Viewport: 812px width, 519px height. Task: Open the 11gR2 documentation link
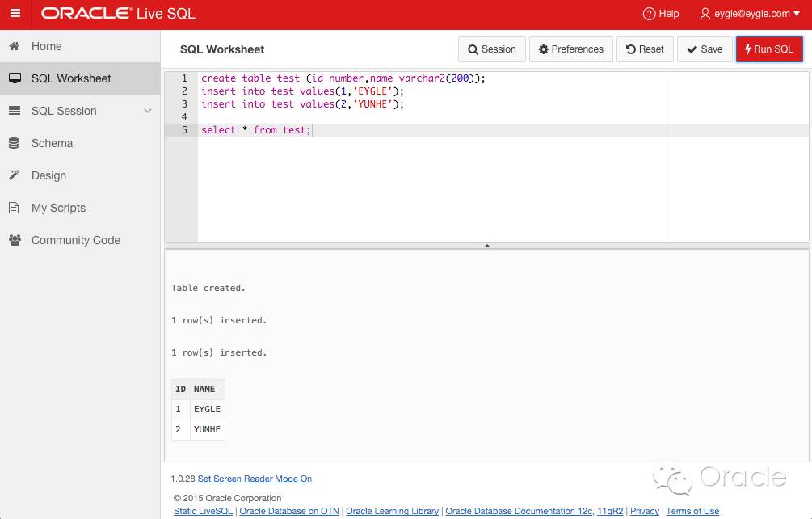pyautogui.click(x=610, y=511)
